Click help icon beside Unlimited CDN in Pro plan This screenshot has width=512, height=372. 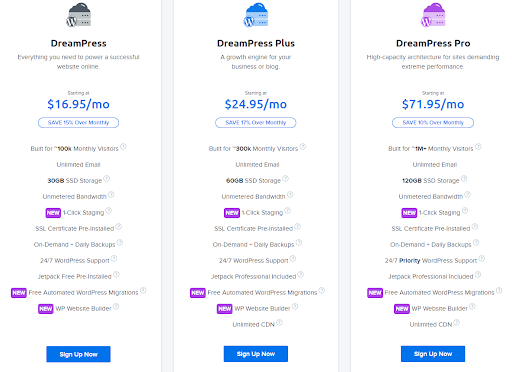click(457, 323)
